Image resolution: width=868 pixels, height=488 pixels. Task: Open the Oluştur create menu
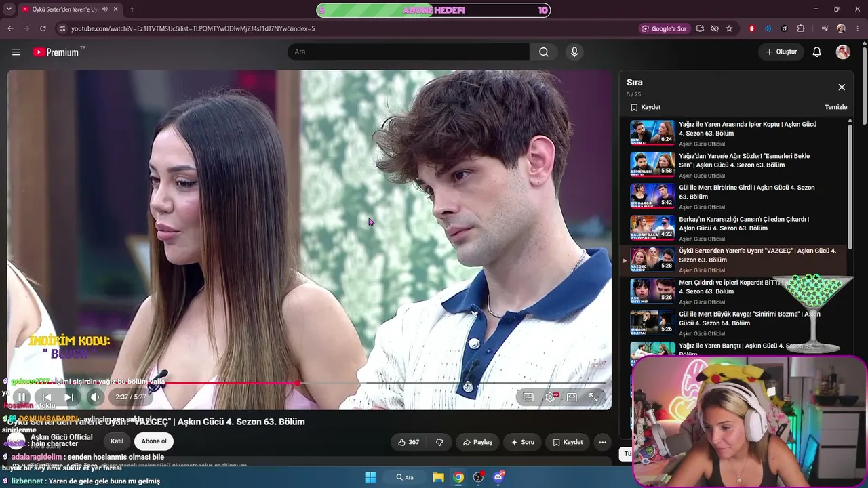tap(781, 52)
